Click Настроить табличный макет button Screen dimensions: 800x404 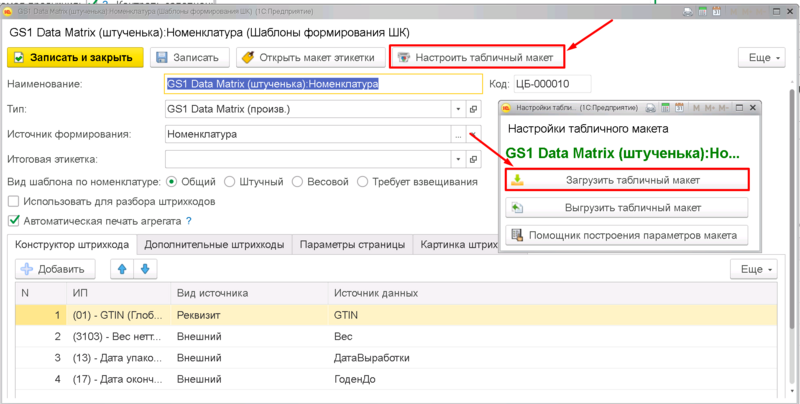point(477,57)
